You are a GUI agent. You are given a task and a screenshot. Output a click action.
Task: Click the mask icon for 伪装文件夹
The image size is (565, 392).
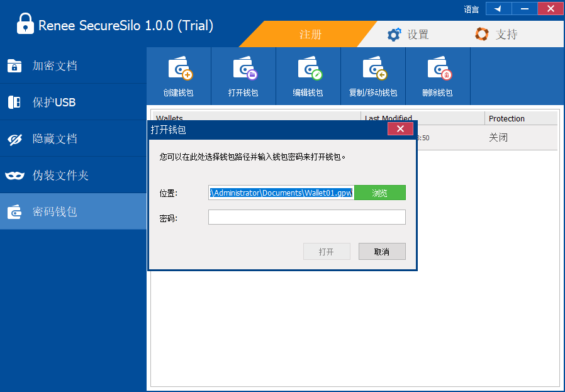tap(14, 176)
